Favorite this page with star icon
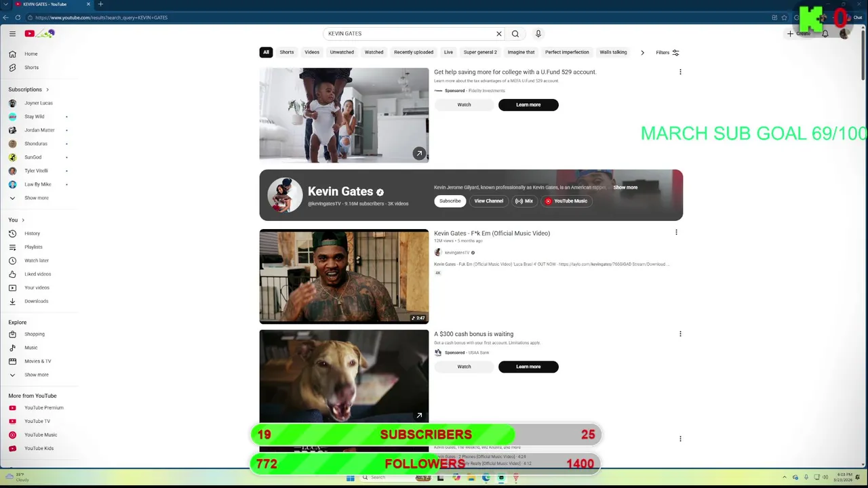The image size is (868, 488). click(x=785, y=18)
